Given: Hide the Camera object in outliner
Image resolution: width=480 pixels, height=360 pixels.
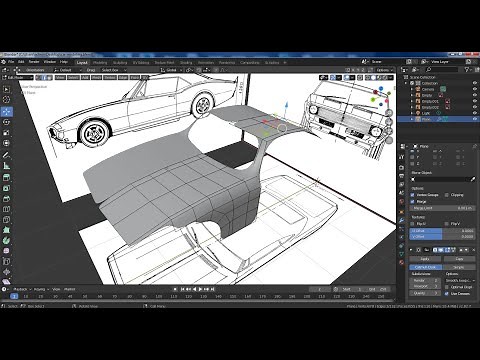Looking at the screenshot, I should [475, 89].
